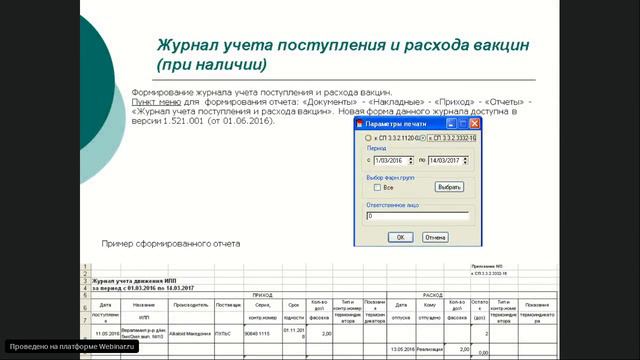
Task: Close the Параметры печати dialog
Action: click(x=474, y=123)
